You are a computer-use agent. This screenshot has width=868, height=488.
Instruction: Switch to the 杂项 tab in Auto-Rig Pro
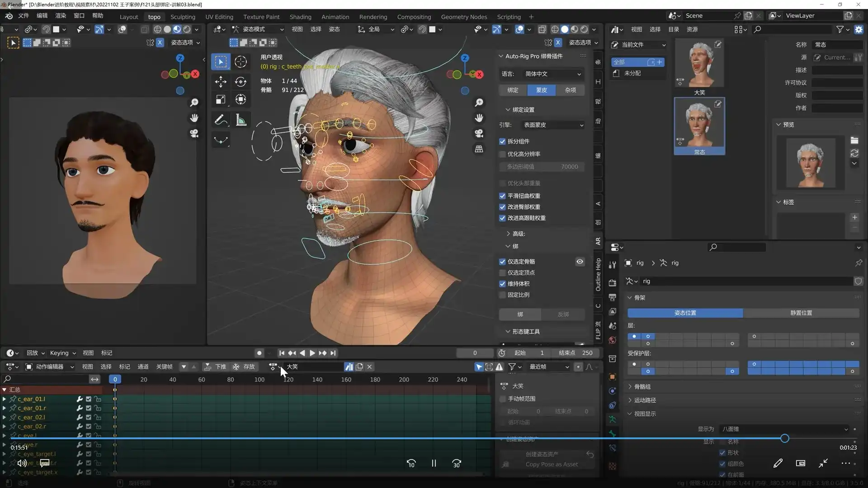coord(570,90)
